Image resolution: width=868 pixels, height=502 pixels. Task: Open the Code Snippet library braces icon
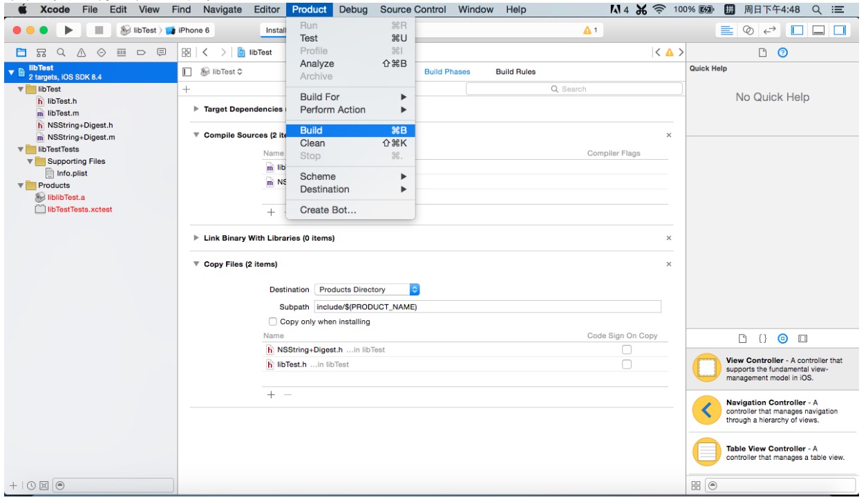(x=762, y=339)
